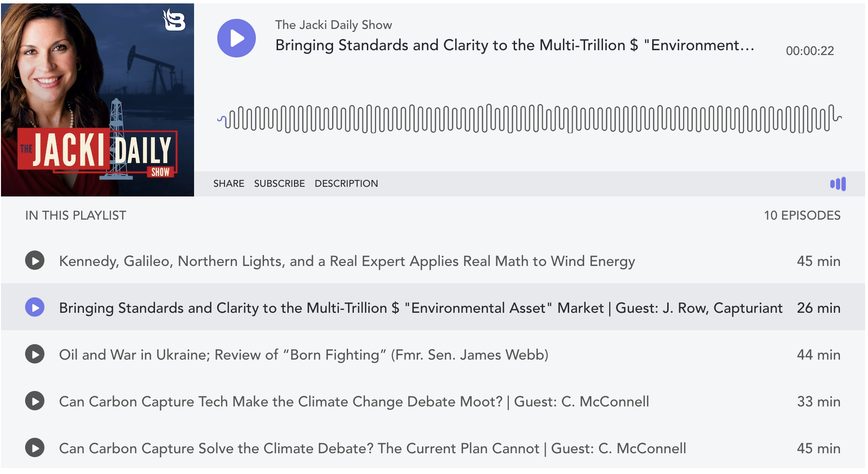This screenshot has width=868, height=474.
Task: Click the 10 EPISODES count label
Action: (x=802, y=215)
